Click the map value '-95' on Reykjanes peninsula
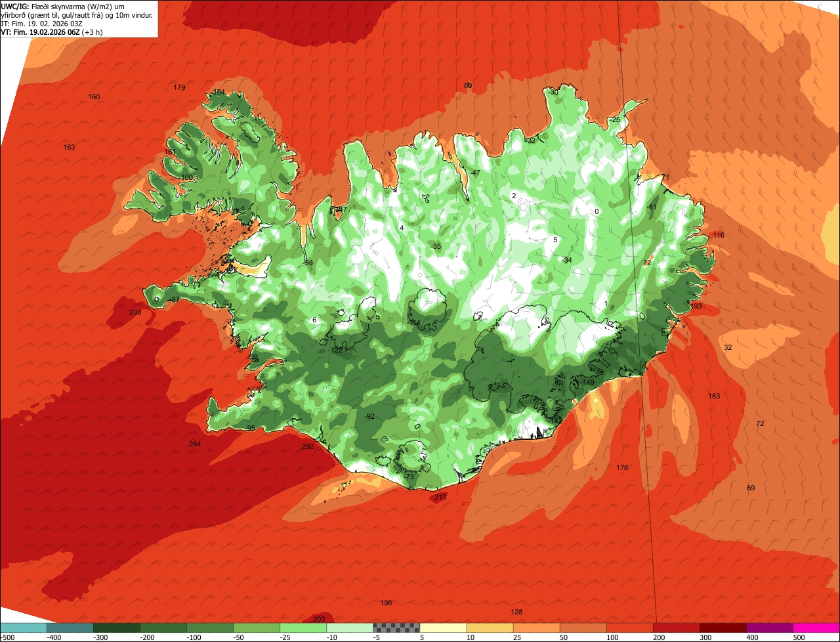840x642 pixels. (249, 429)
